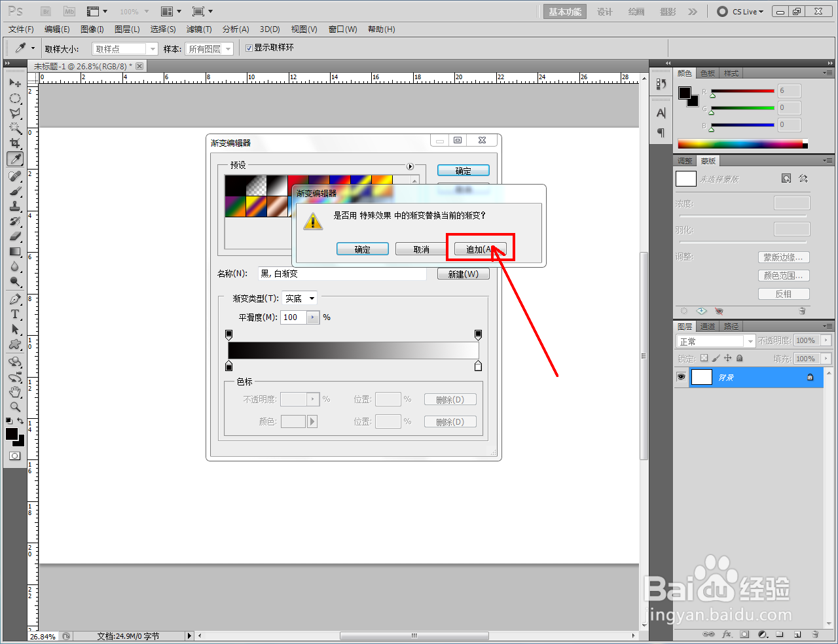Select the Elliptical Marquee tool
838x644 pixels.
click(x=15, y=98)
